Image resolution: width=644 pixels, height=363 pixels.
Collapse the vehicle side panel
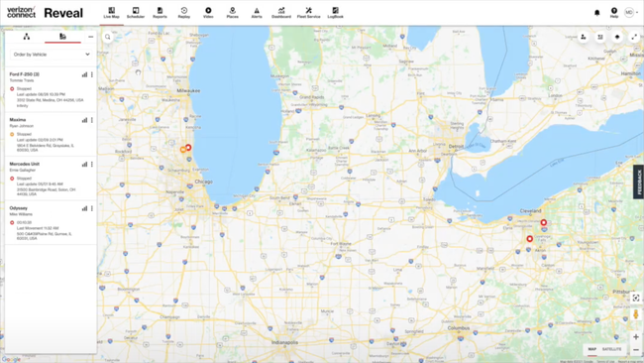pyautogui.click(x=91, y=37)
